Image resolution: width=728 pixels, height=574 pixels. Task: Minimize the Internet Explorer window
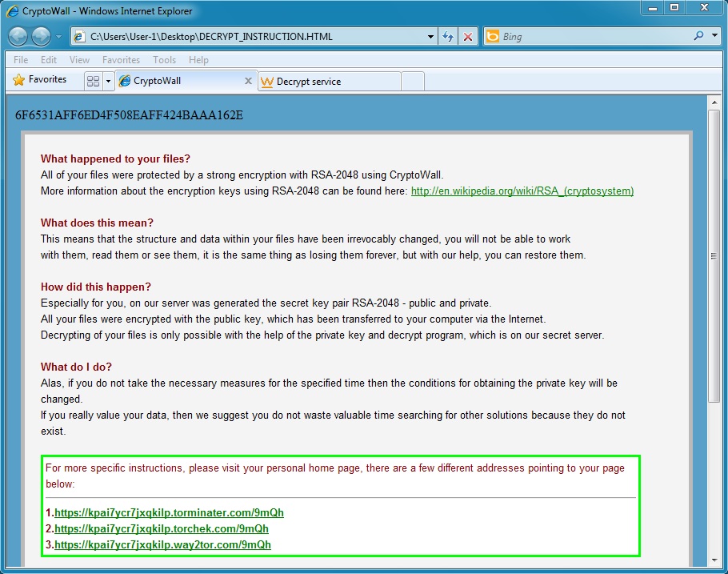tap(652, 8)
